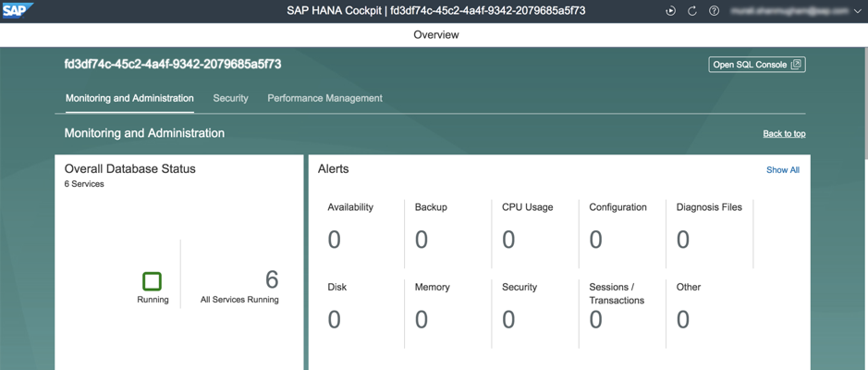The height and width of the screenshot is (370, 868).
Task: Click the Overall Database Status heading
Action: pyautogui.click(x=130, y=169)
